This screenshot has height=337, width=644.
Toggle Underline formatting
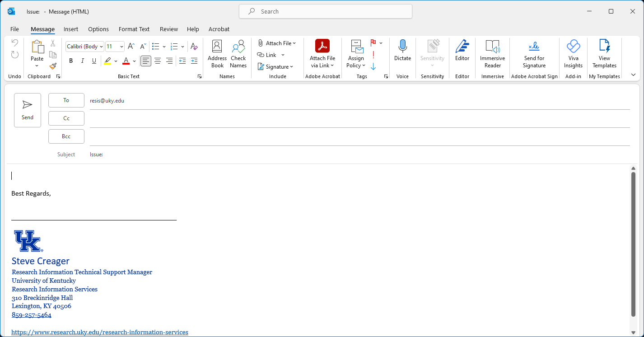(x=94, y=61)
